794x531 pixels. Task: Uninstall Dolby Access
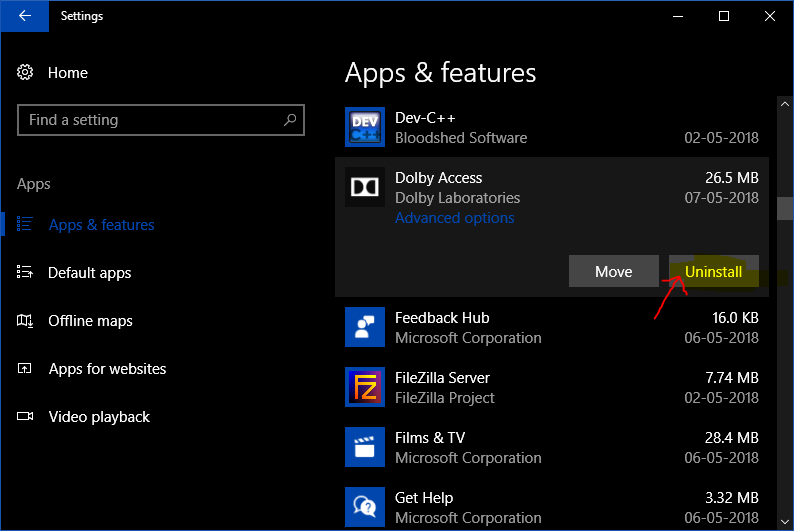[713, 271]
